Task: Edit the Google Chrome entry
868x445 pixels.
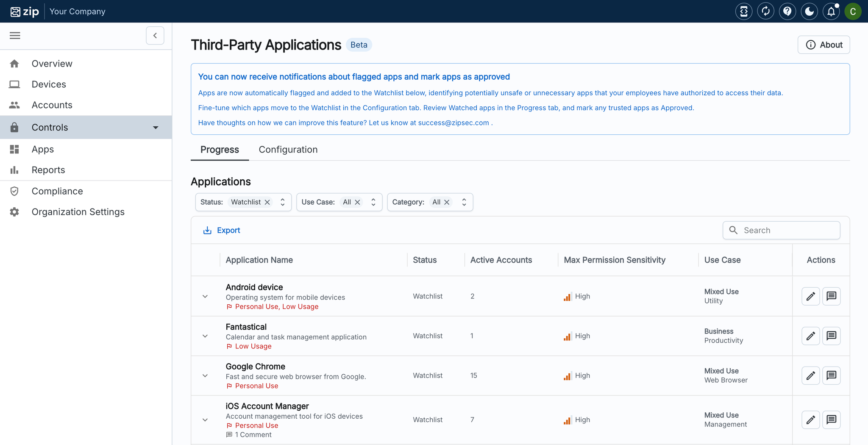Action: tap(810, 375)
